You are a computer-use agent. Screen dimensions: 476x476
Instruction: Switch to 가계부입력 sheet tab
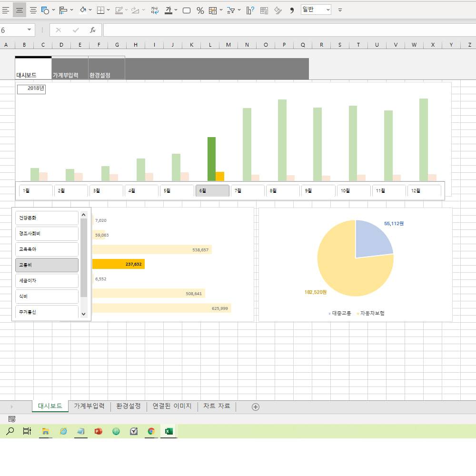[x=89, y=406]
